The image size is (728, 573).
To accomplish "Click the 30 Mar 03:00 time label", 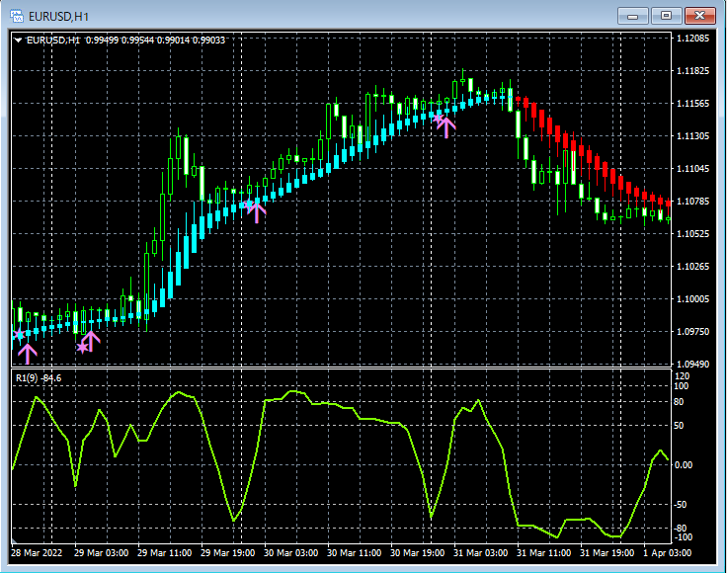I will point(290,553).
